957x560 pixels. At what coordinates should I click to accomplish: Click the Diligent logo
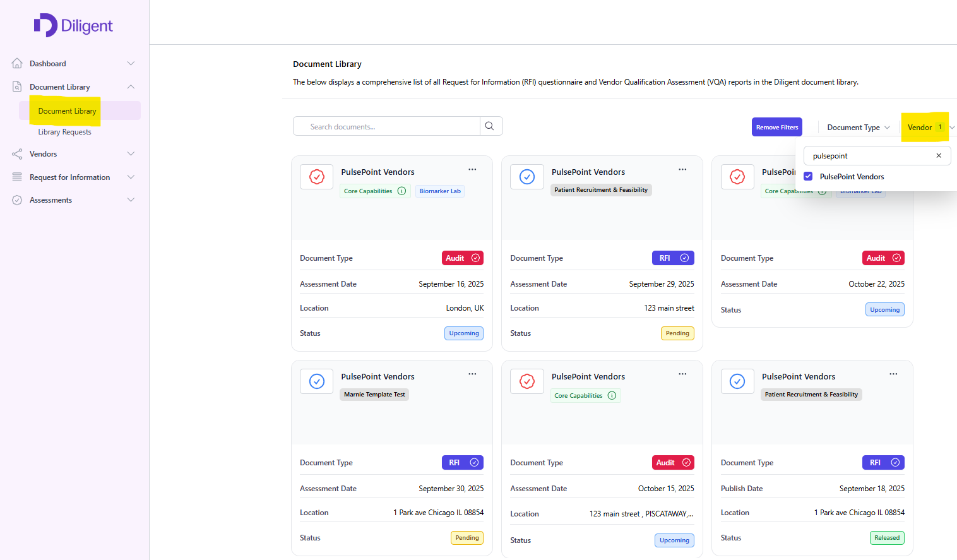pyautogui.click(x=73, y=25)
